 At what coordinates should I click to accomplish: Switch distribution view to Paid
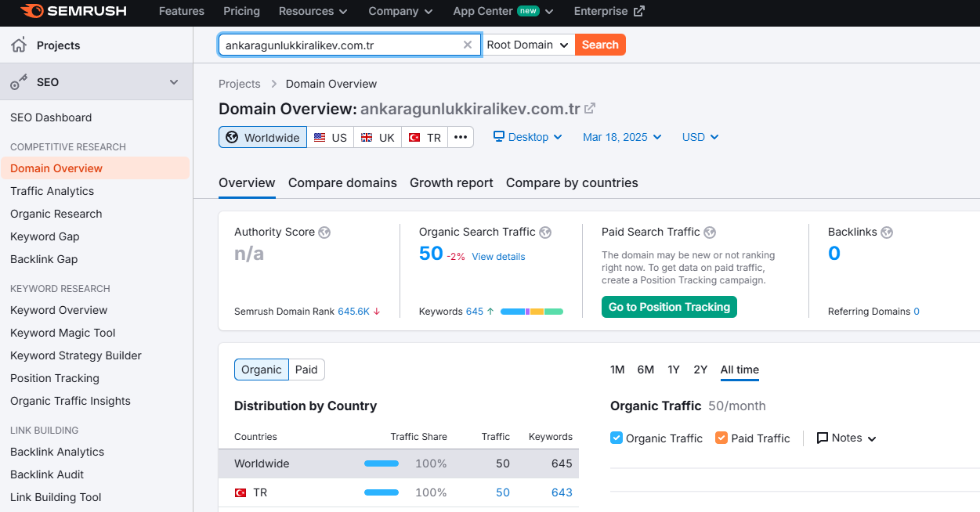point(306,370)
